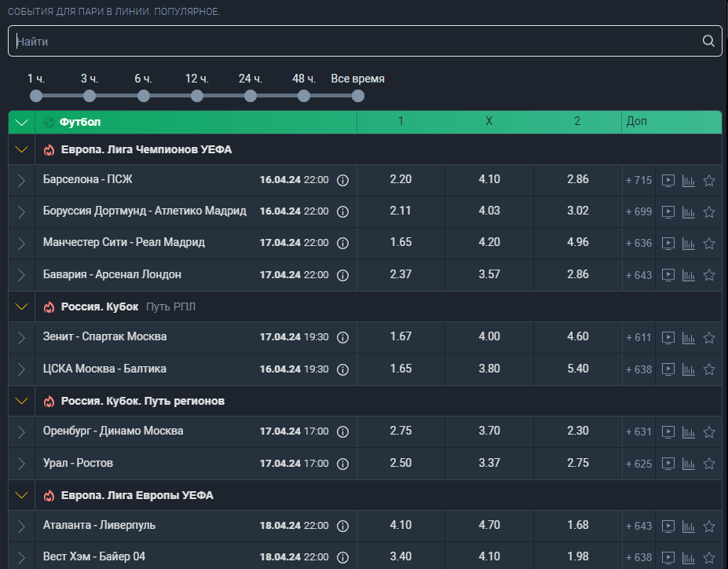Show info for Бавария - Арсенал Лондон
Image resolution: width=728 pixels, height=569 pixels.
pyautogui.click(x=342, y=275)
